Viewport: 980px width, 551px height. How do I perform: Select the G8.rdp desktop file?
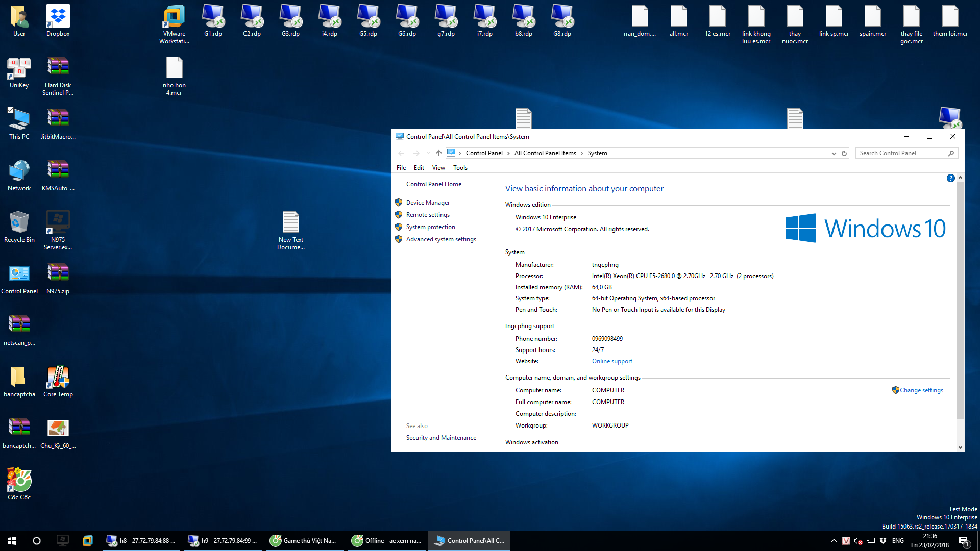[562, 20]
